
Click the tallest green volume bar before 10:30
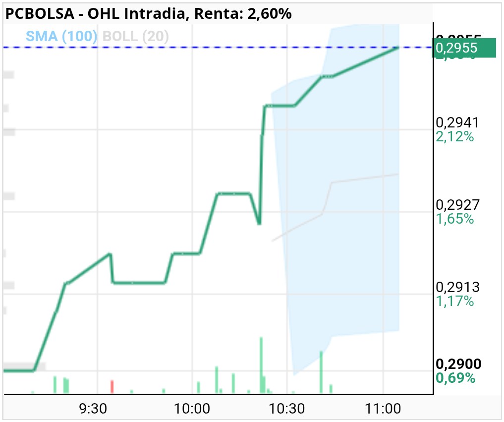click(261, 365)
